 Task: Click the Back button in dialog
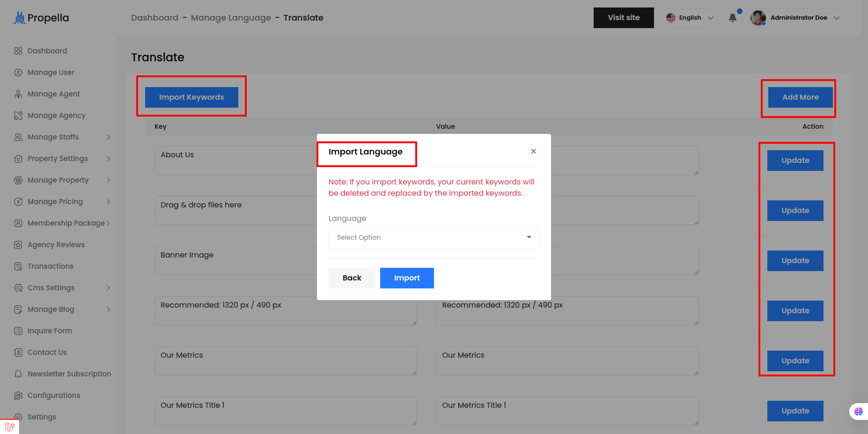352,278
